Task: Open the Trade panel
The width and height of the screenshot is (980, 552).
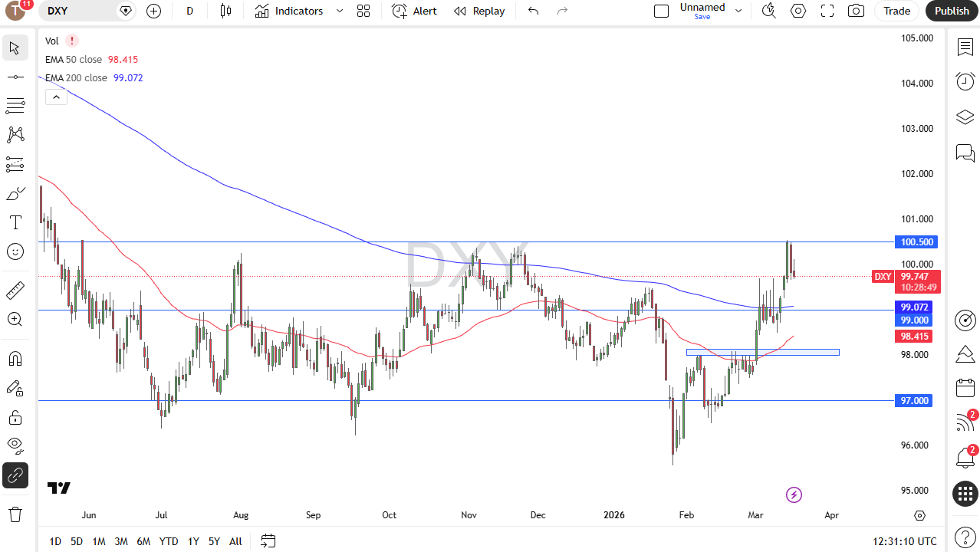Action: (896, 11)
